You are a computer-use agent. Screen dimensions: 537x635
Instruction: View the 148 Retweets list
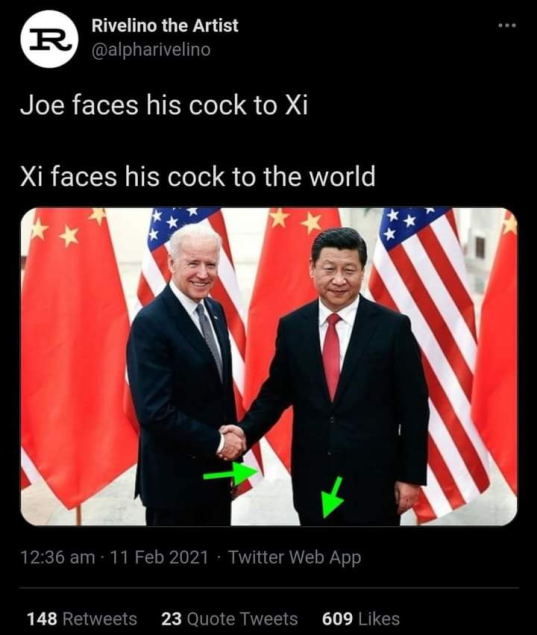pyautogui.click(x=82, y=618)
